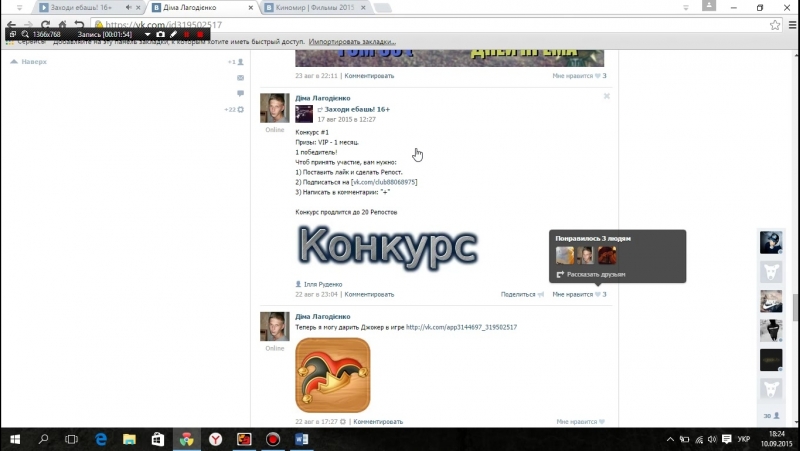Launch Microsoft Edge from the taskbar

point(101,439)
